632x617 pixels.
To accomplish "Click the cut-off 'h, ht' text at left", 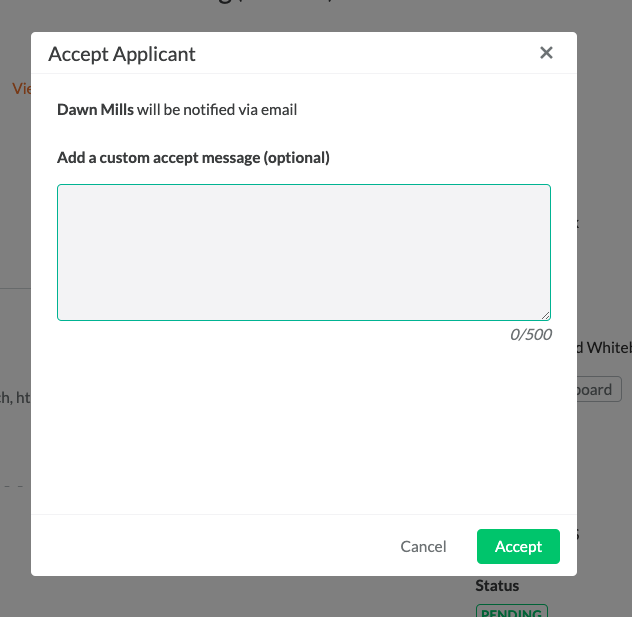I will [x=15, y=398].
